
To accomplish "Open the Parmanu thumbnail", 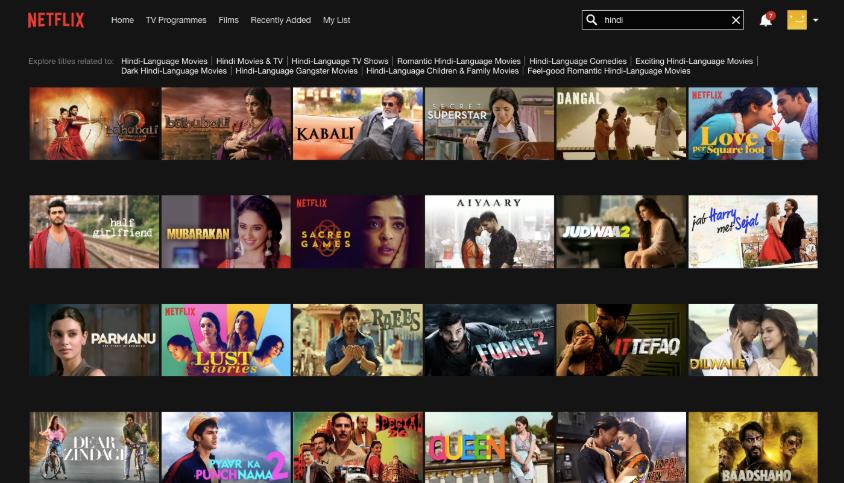I will [94, 340].
